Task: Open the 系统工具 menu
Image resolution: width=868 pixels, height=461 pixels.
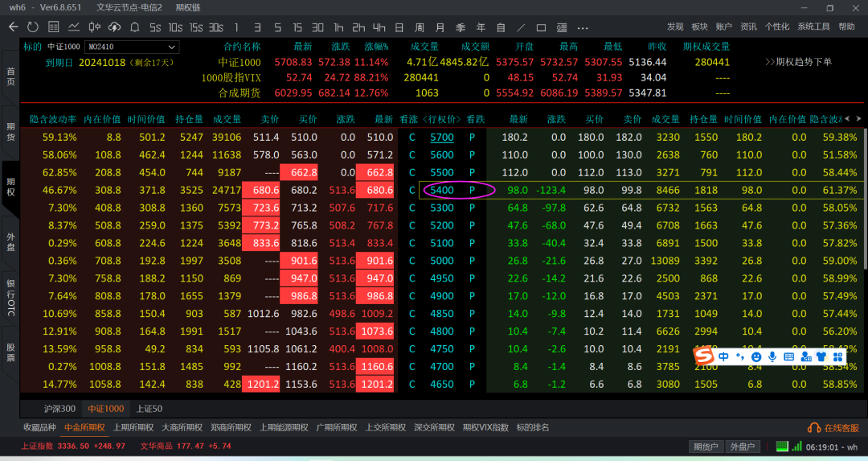Action: (x=813, y=27)
